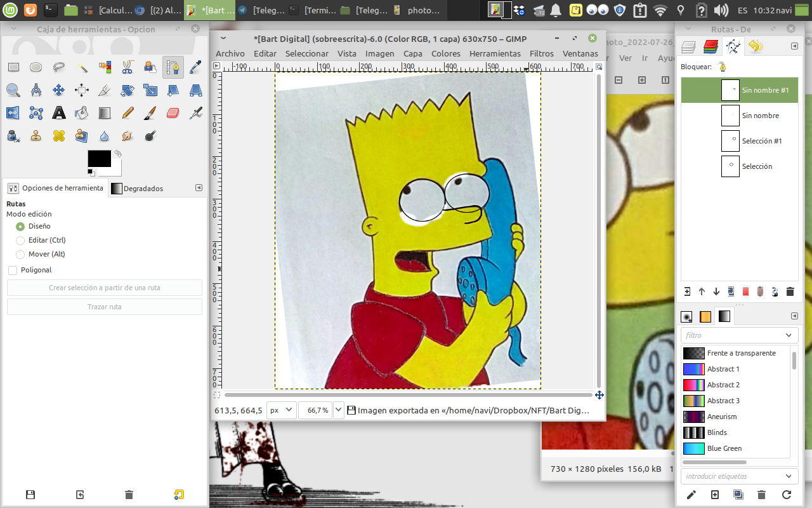
Task: Open the Colores menu
Action: tap(446, 54)
